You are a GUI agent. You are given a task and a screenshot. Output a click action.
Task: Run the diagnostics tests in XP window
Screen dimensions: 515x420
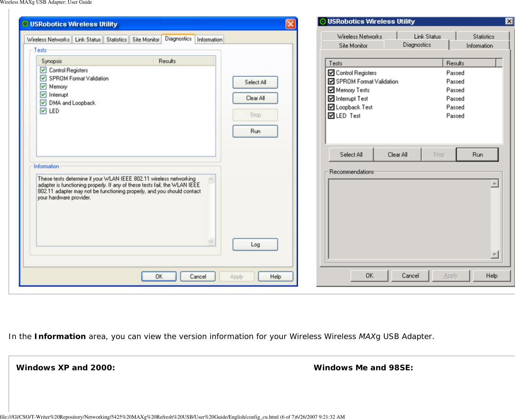(255, 131)
